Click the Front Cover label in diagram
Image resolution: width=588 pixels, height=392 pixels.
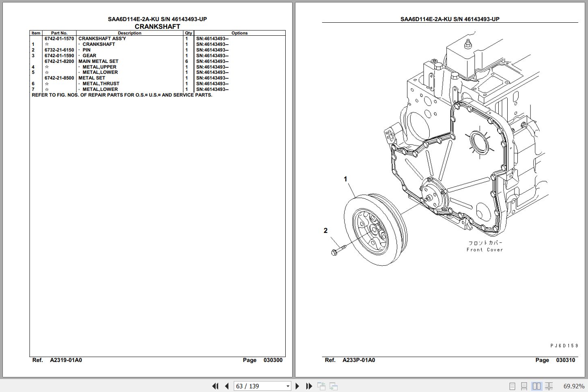[x=485, y=250]
